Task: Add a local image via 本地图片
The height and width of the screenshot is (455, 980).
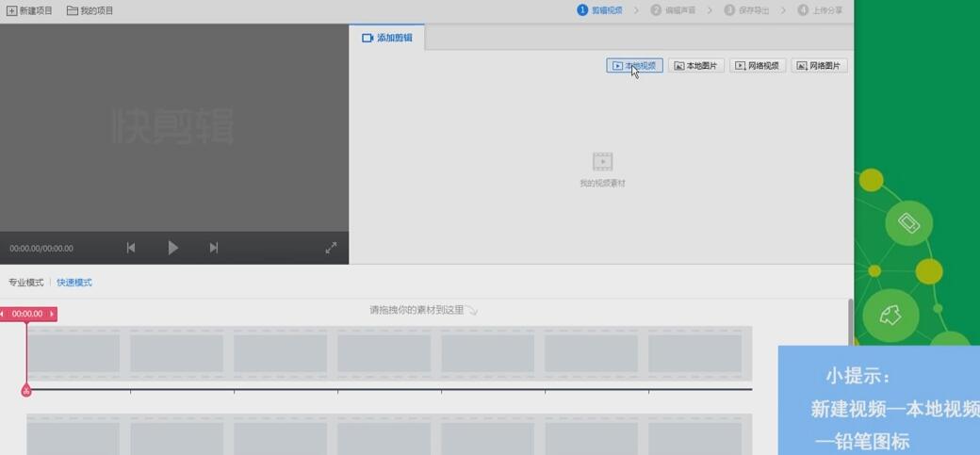Action: tap(695, 66)
